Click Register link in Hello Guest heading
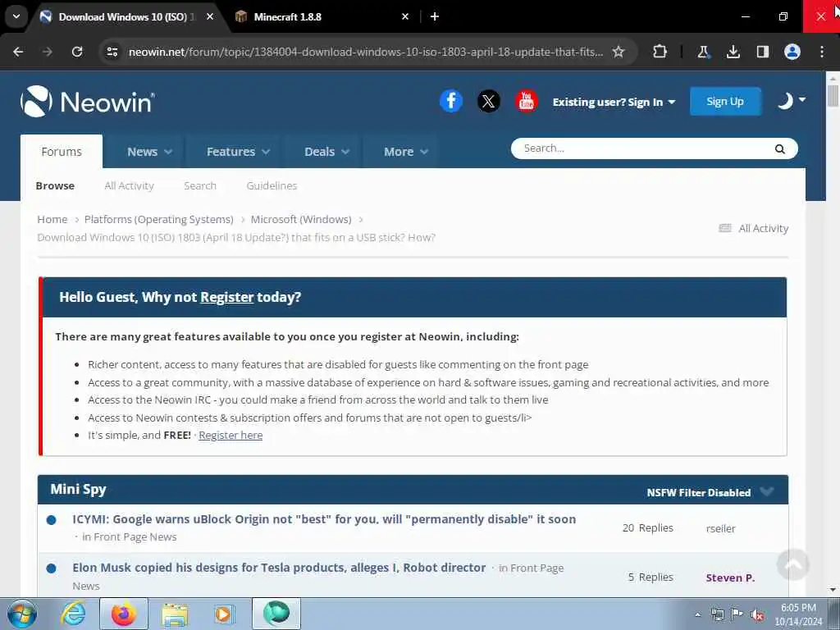The image size is (840, 630). pos(226,297)
